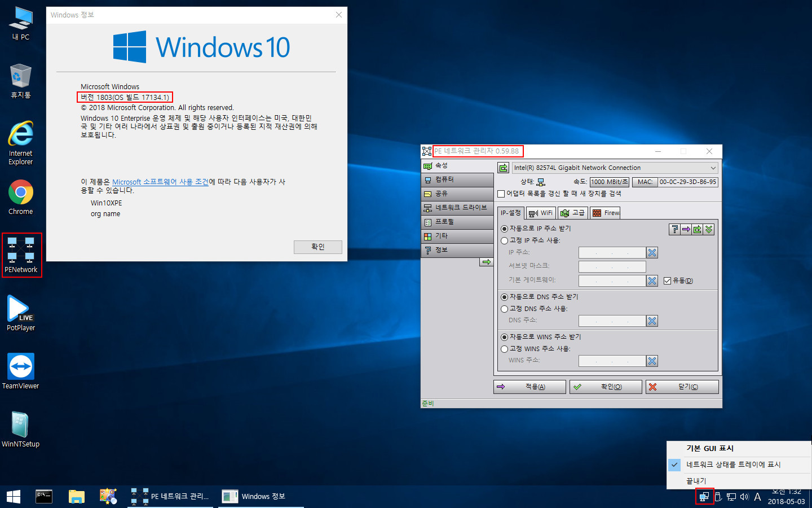
Task: Clear WINS 주소 field with X icon
Action: coord(652,361)
